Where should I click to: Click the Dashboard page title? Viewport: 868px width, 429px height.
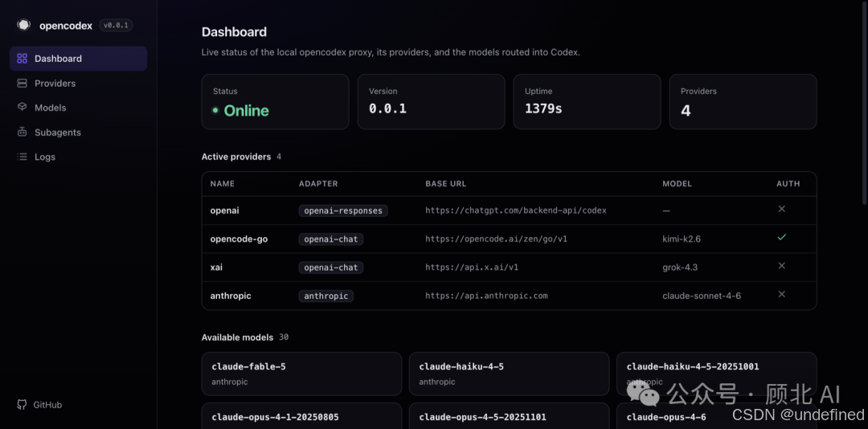click(x=234, y=31)
